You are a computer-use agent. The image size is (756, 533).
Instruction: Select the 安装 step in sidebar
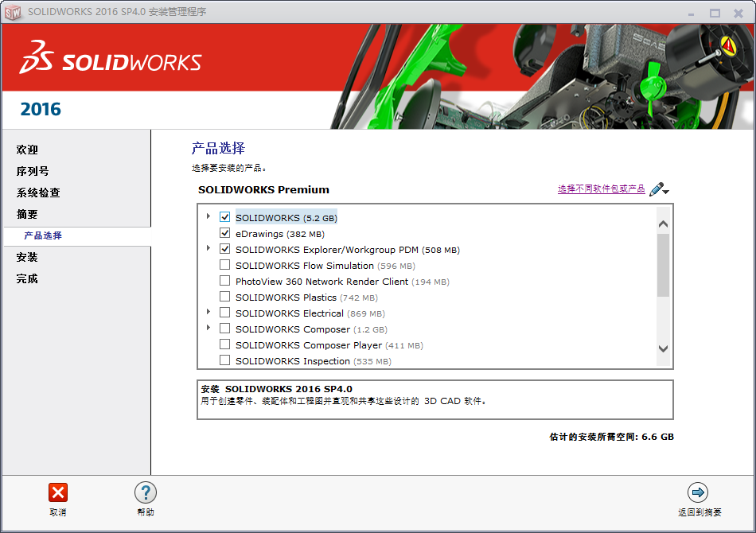click(x=27, y=257)
